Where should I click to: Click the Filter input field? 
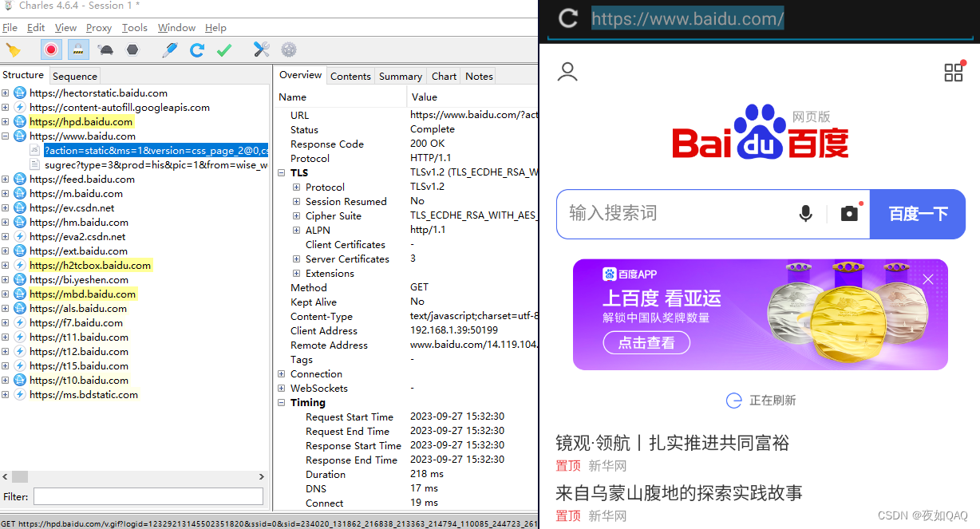(x=148, y=496)
